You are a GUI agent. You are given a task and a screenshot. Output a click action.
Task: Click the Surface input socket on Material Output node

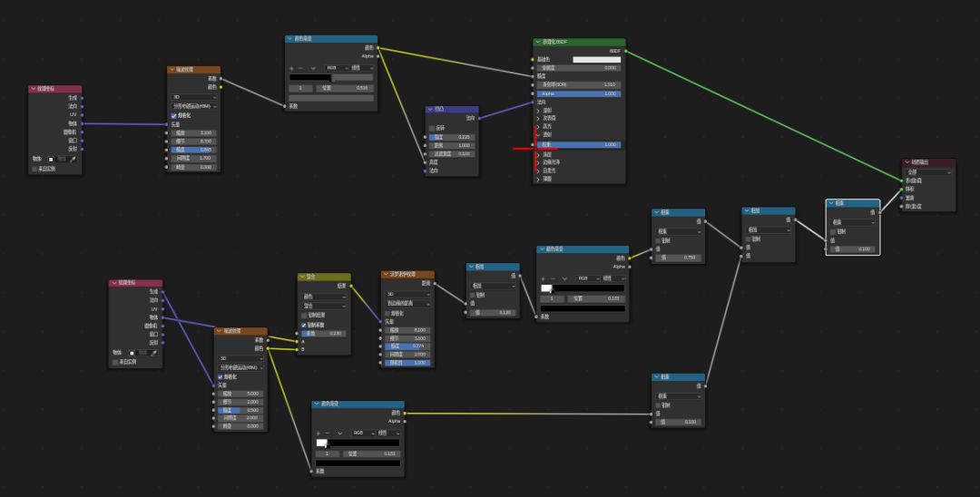901,180
